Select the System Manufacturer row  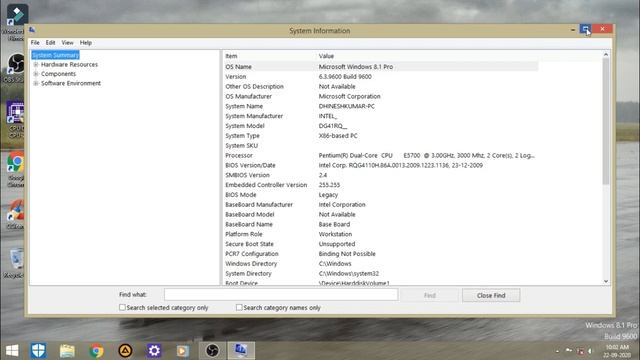click(381, 116)
